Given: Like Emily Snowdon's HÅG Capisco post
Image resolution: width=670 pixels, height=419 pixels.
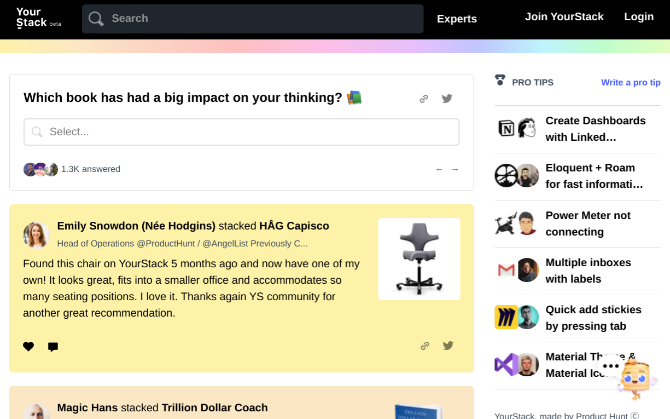Looking at the screenshot, I should [28, 347].
